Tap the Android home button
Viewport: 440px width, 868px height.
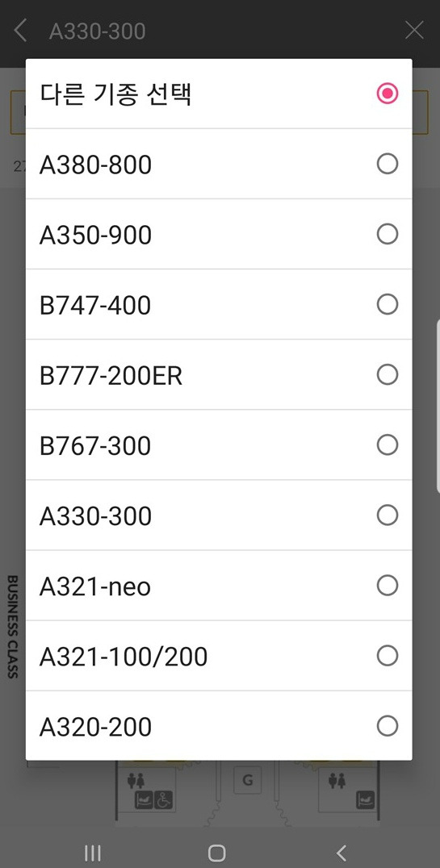pyautogui.click(x=216, y=853)
